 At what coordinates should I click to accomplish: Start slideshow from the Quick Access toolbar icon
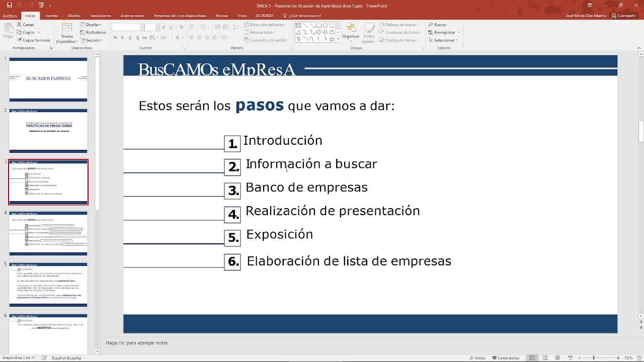tap(41, 5)
